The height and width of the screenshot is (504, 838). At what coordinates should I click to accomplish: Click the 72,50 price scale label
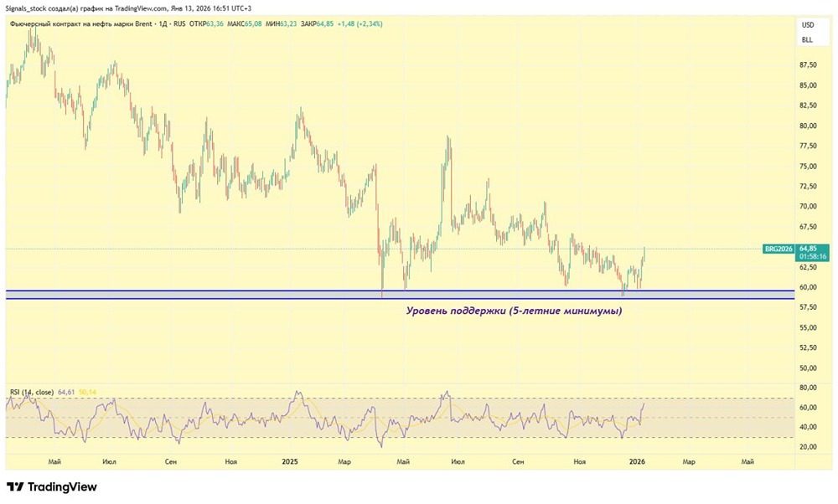click(808, 187)
